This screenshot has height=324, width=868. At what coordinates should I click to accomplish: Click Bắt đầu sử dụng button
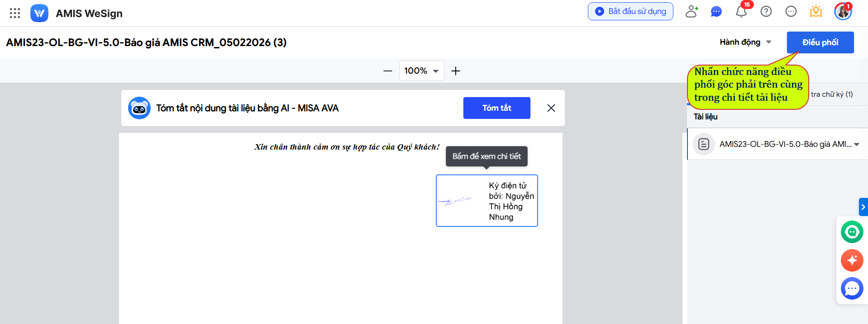click(630, 11)
